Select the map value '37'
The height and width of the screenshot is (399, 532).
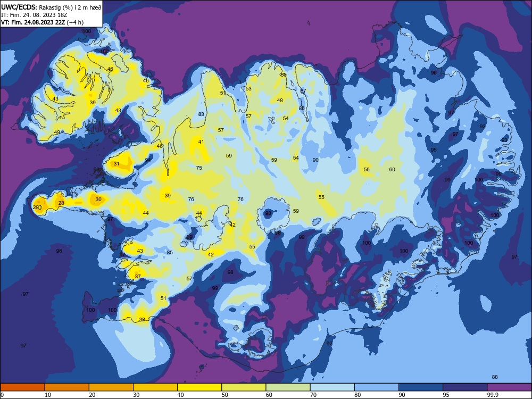[x=138, y=277]
